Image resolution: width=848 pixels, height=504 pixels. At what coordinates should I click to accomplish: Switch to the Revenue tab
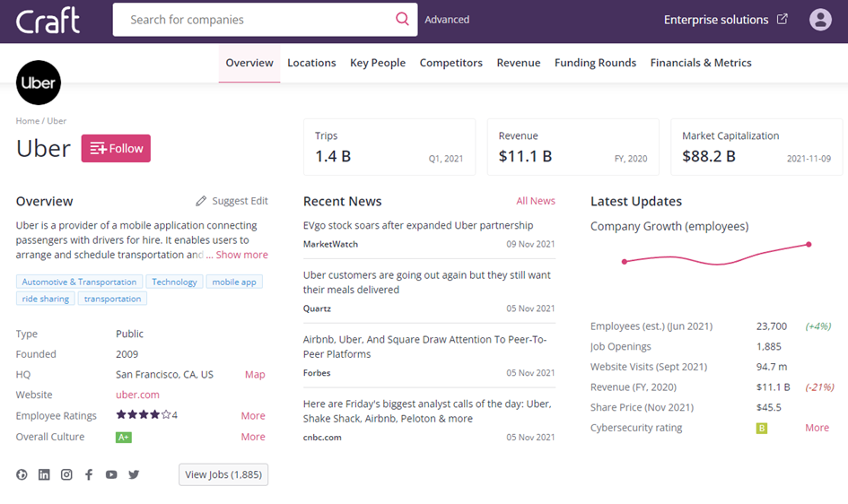[x=519, y=63]
